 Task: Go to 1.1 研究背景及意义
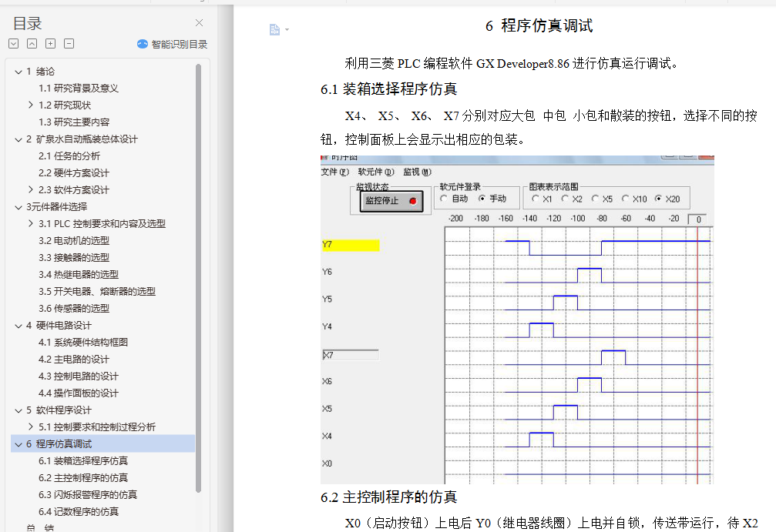tap(79, 88)
